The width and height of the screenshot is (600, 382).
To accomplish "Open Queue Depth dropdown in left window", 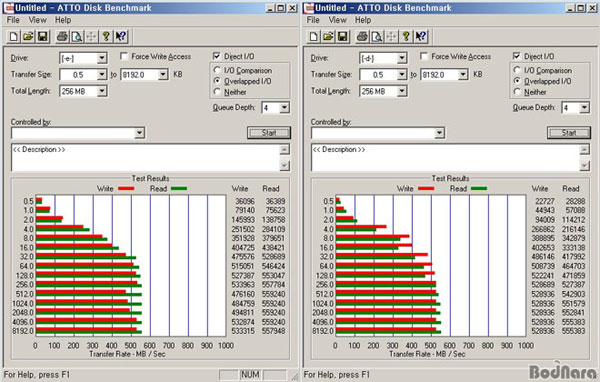I will click(x=284, y=108).
